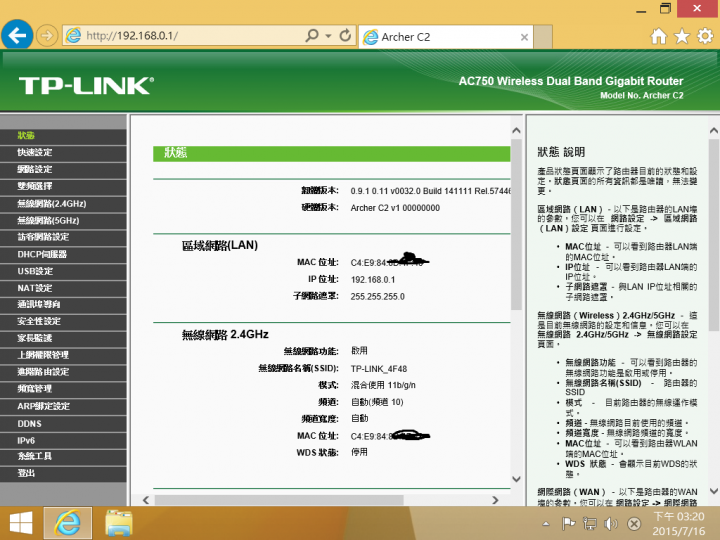Click LAN IP value 192.168.0.1
The width and height of the screenshot is (720, 540).
click(373, 280)
